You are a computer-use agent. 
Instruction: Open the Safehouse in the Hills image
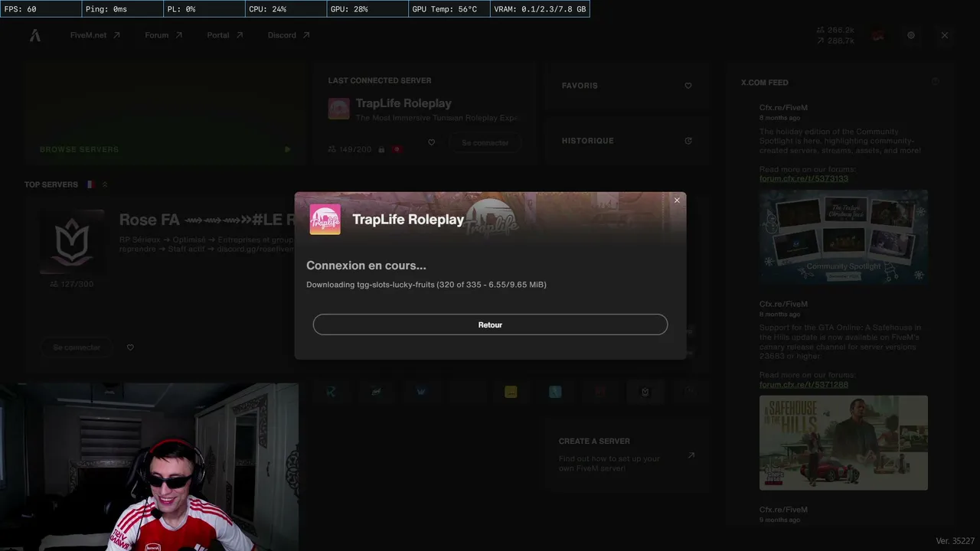pos(844,443)
